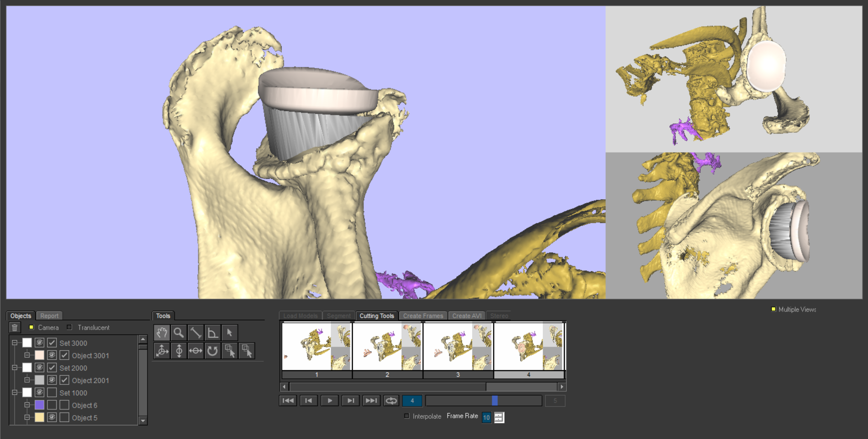Open the Load Models tab
868x439 pixels.
300,316
